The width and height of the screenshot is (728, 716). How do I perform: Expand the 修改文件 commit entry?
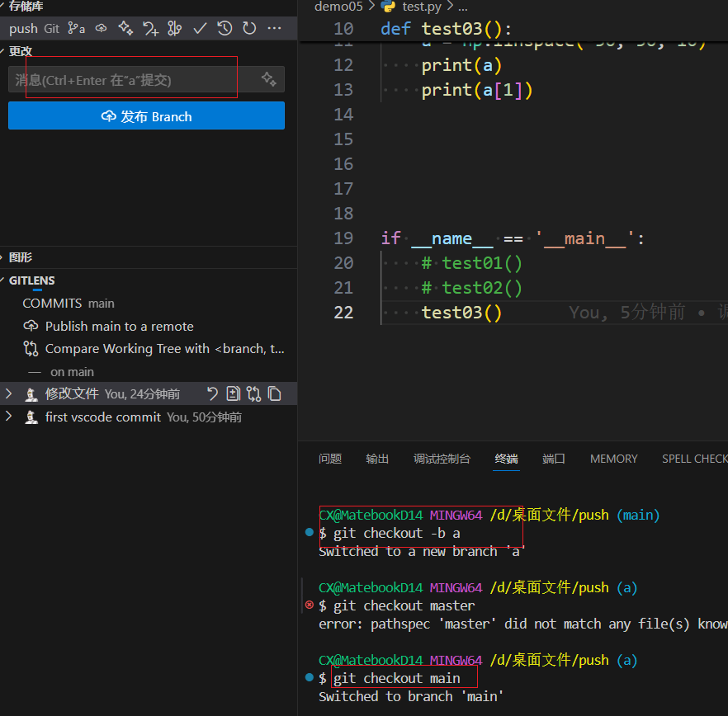pyautogui.click(x=8, y=393)
